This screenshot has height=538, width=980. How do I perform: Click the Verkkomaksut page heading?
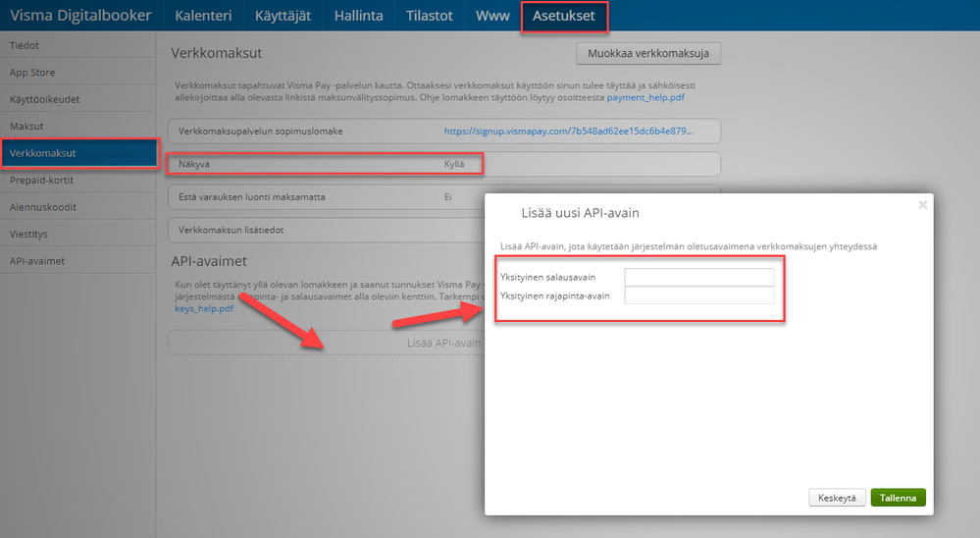coord(217,53)
